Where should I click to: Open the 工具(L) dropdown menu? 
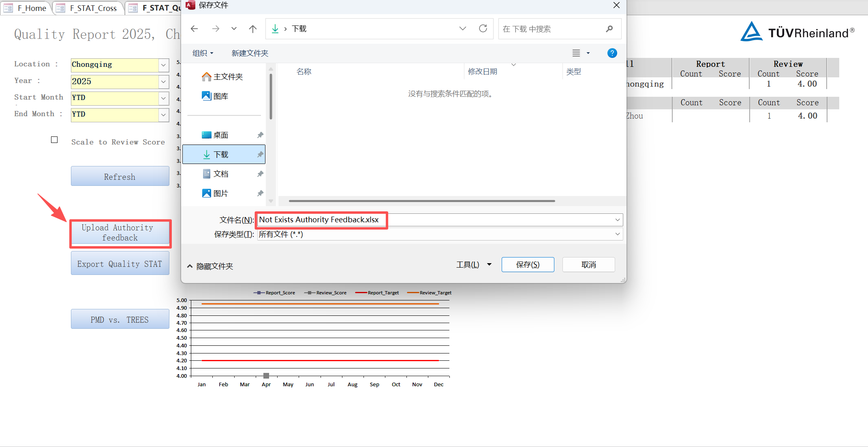473,264
